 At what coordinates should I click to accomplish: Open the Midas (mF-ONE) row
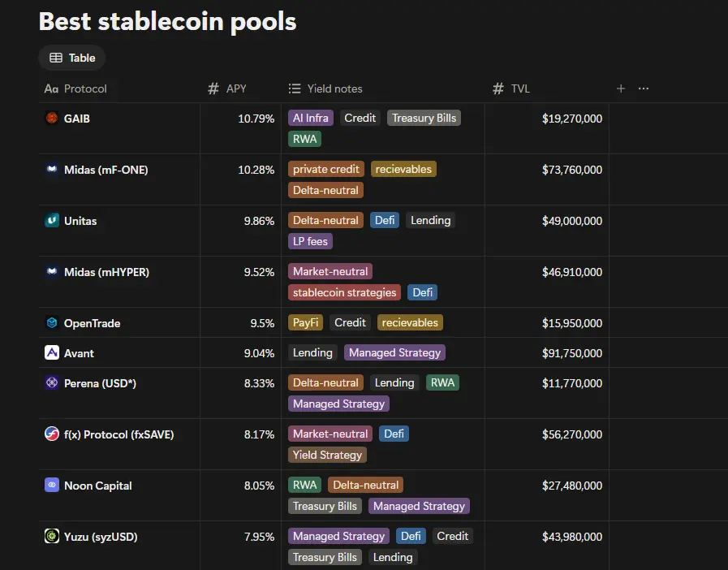106,170
